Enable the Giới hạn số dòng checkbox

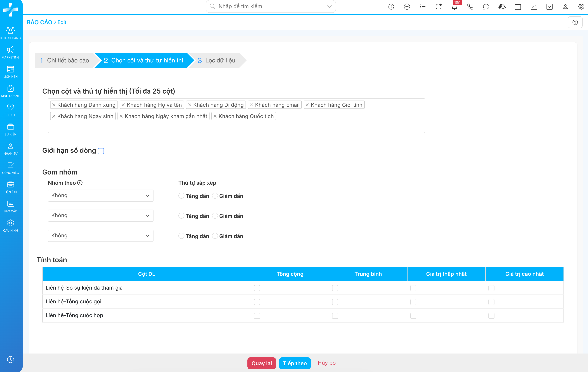click(x=101, y=151)
